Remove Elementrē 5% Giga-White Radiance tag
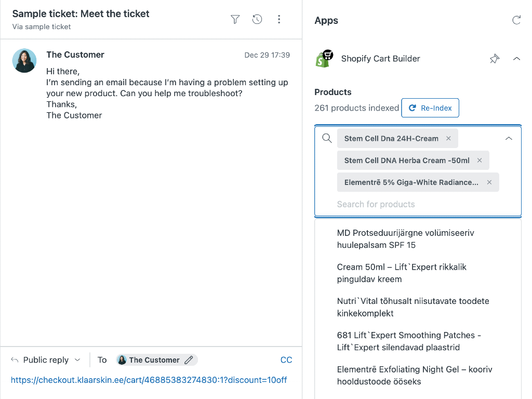This screenshot has width=532, height=399. point(489,182)
